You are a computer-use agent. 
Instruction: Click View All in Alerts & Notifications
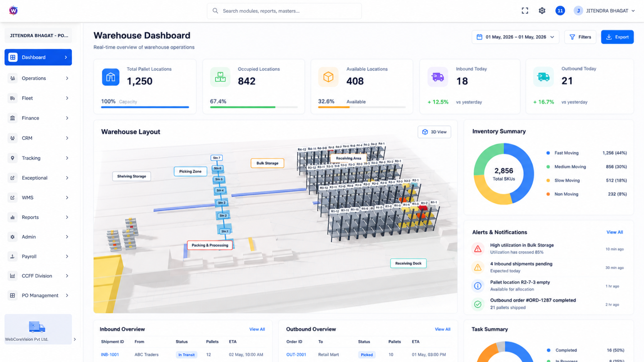click(614, 232)
